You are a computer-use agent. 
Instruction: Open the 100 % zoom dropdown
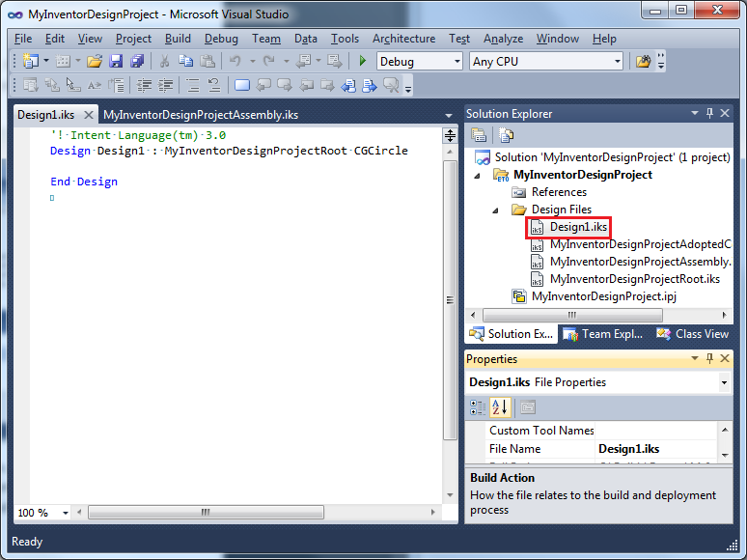[x=66, y=514]
